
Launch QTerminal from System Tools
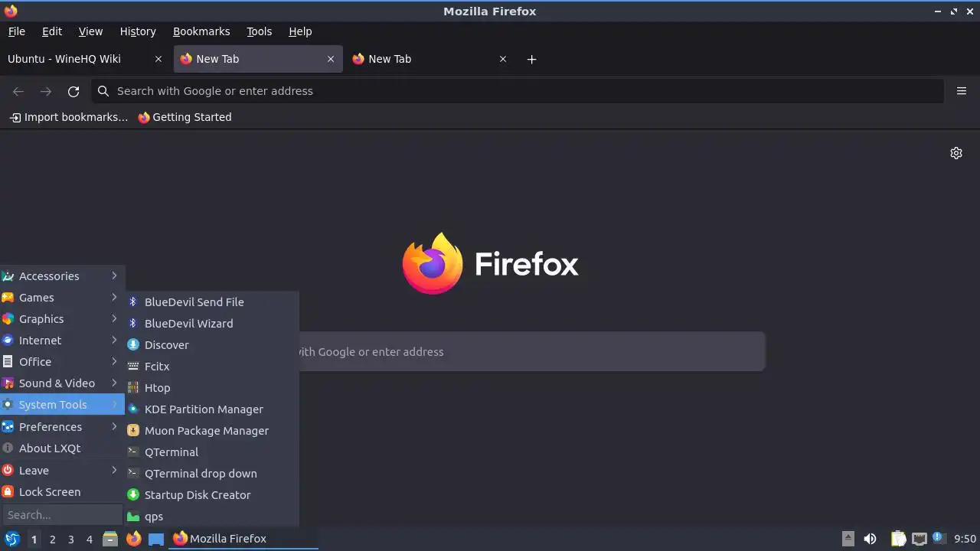click(x=212, y=452)
